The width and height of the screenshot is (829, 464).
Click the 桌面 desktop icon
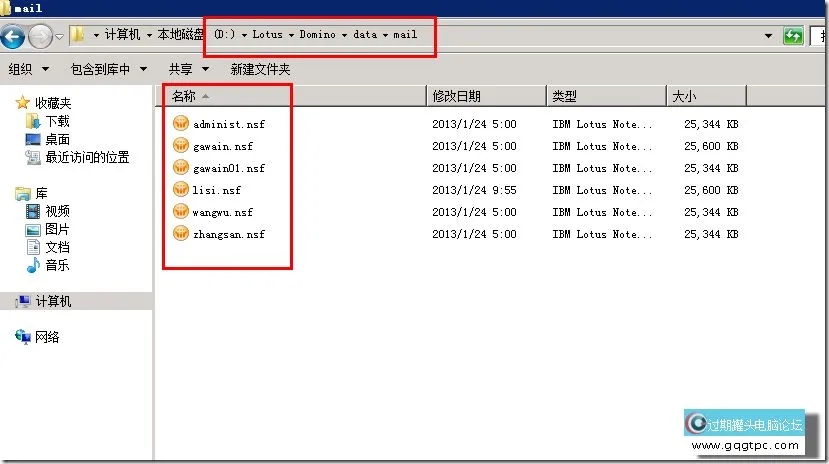(x=33, y=140)
